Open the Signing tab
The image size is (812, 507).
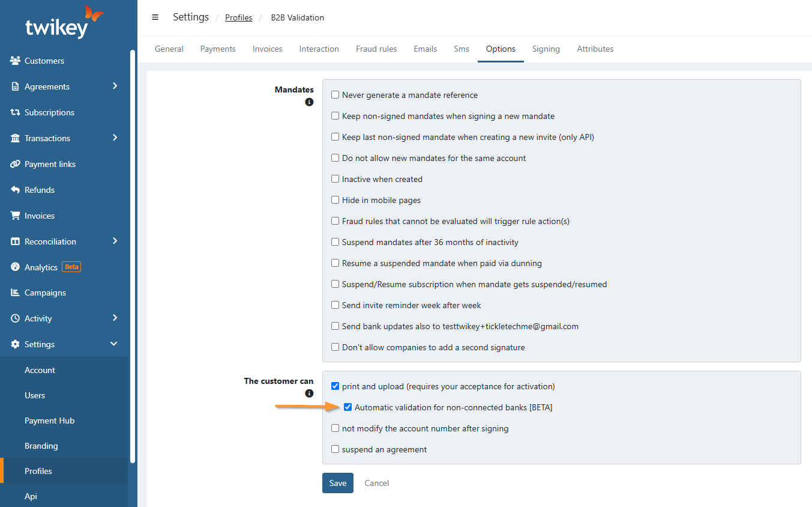(x=546, y=49)
